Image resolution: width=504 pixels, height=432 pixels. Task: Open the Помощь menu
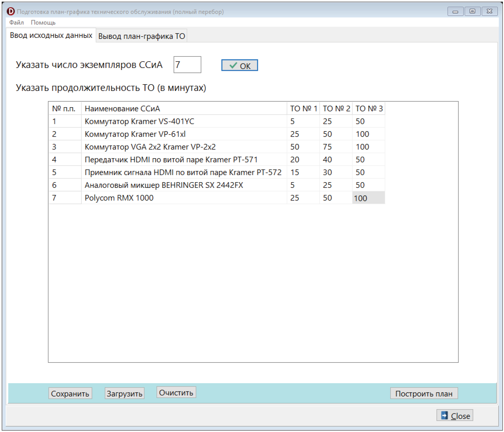point(43,23)
